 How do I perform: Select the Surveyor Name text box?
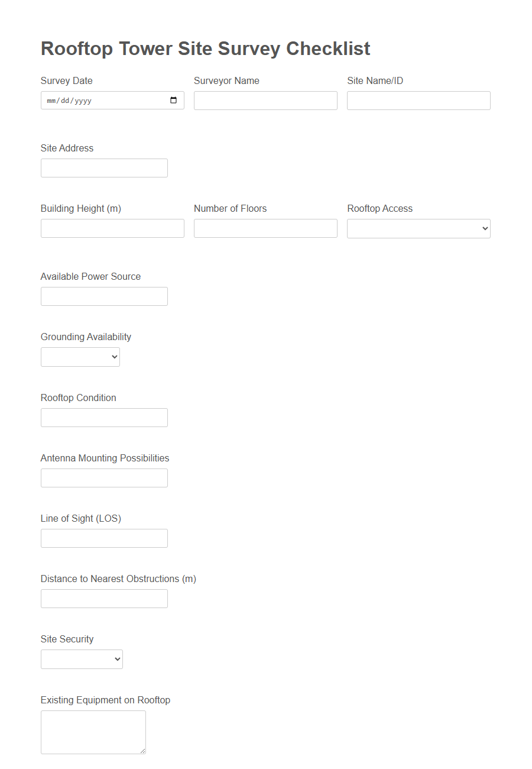[x=265, y=100]
